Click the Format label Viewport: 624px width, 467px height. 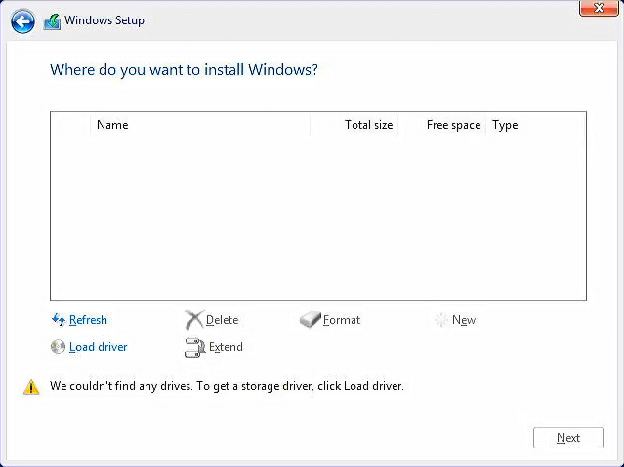(x=341, y=320)
